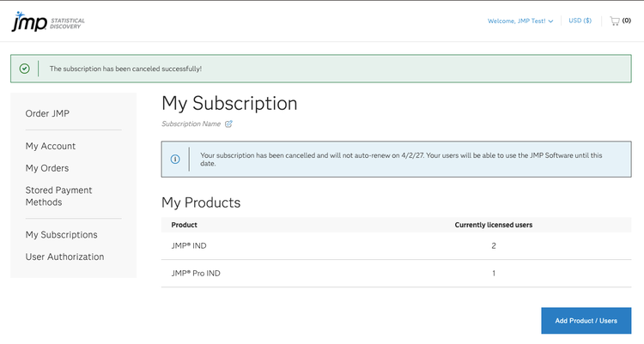Screen dimensions: 644x344
Task: Go to Order JMP in sidebar
Action: [47, 113]
